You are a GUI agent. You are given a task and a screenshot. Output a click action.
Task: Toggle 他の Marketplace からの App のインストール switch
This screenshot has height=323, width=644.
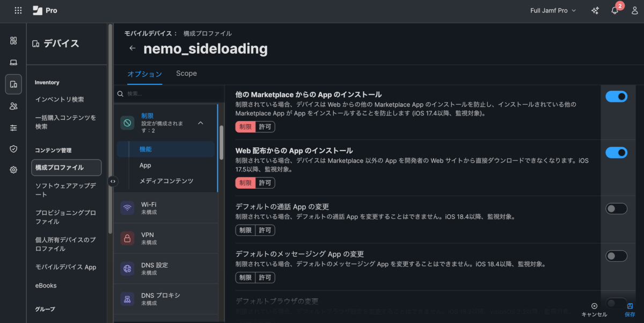click(617, 96)
